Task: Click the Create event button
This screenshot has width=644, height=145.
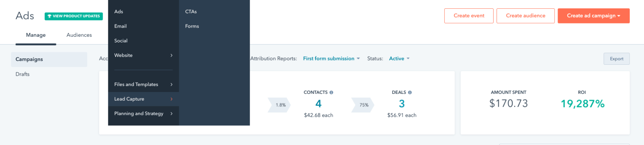Action: tap(469, 16)
